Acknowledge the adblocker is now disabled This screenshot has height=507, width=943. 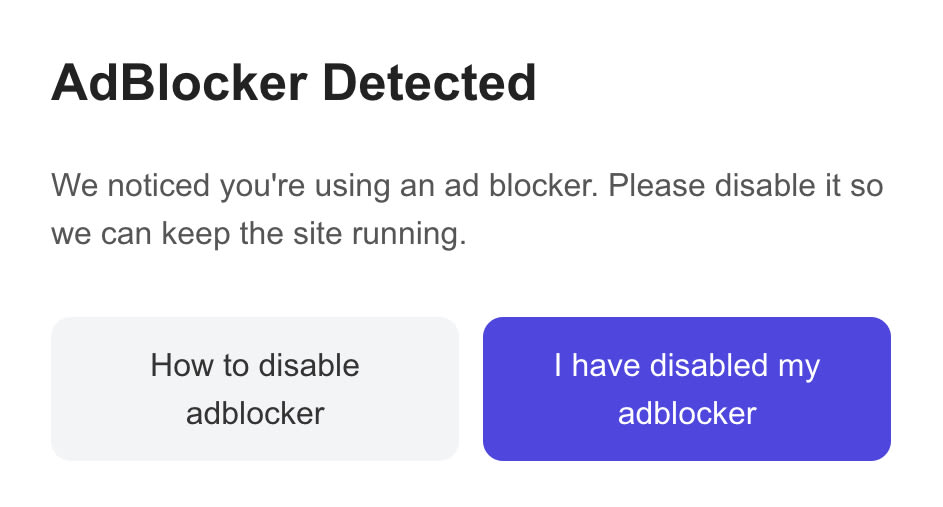point(687,389)
